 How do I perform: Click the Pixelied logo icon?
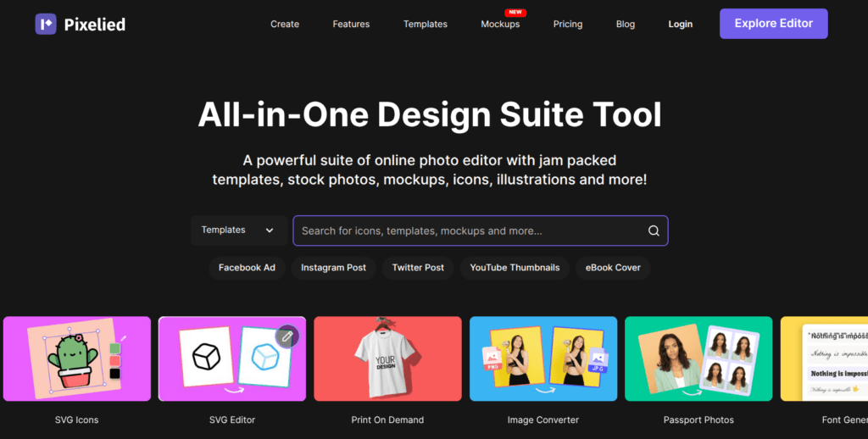[46, 24]
